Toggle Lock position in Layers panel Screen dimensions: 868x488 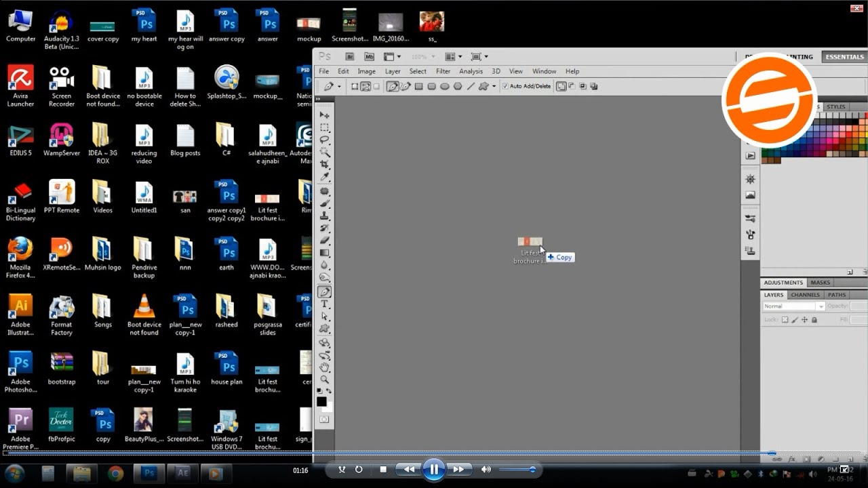pyautogui.click(x=804, y=320)
